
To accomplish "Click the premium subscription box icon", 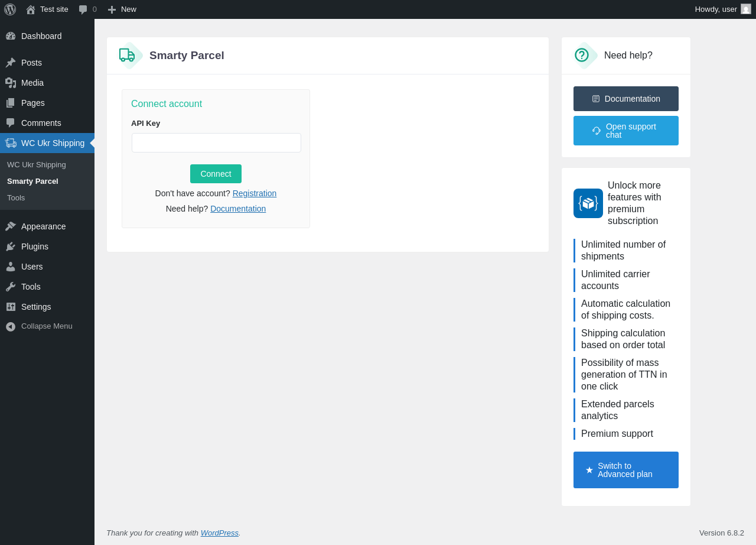I will tap(588, 203).
